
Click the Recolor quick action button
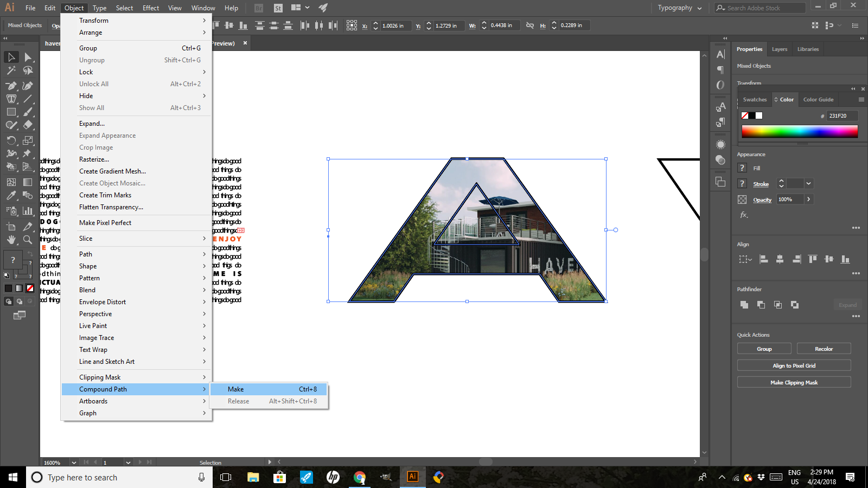(x=824, y=349)
